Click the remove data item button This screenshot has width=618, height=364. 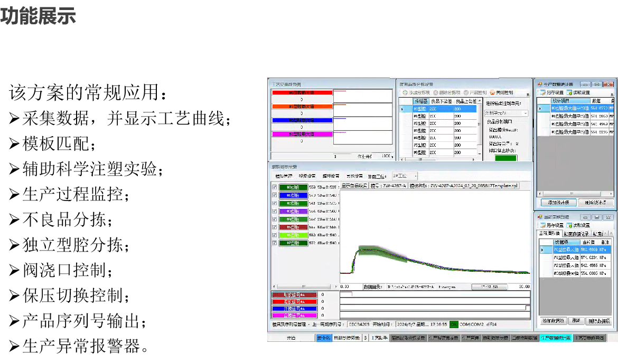tap(599, 321)
